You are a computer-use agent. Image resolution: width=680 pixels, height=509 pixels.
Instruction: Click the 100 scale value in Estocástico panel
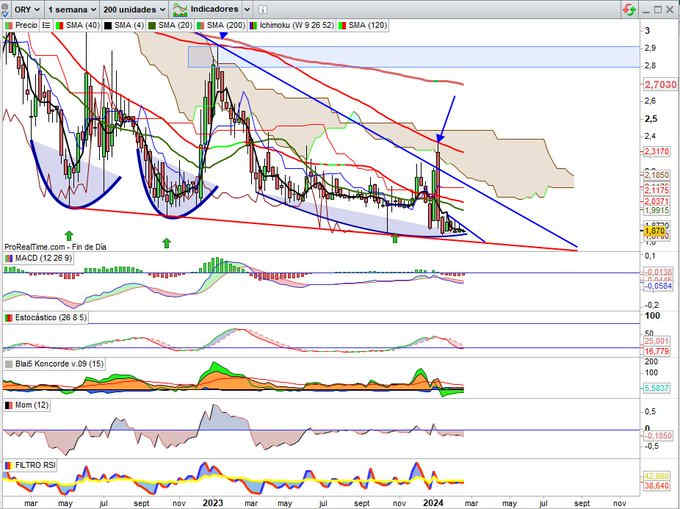652,316
